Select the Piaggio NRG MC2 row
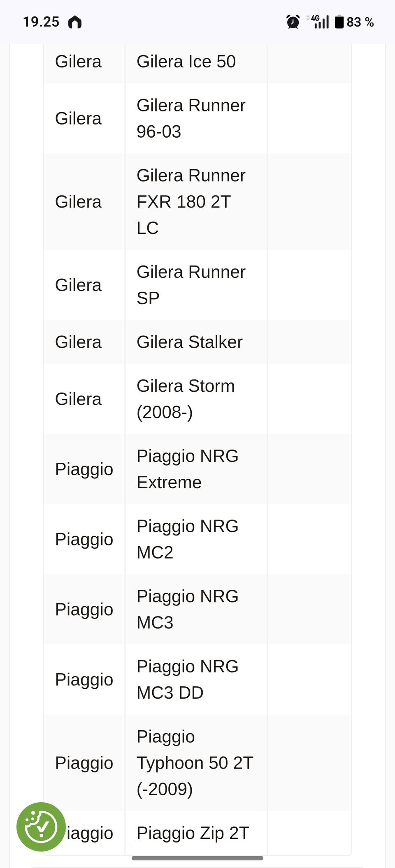 pyautogui.click(x=187, y=539)
